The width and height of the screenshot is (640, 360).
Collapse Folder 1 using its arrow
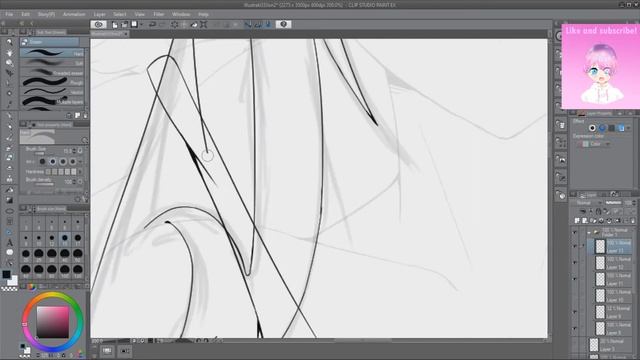[589, 233]
